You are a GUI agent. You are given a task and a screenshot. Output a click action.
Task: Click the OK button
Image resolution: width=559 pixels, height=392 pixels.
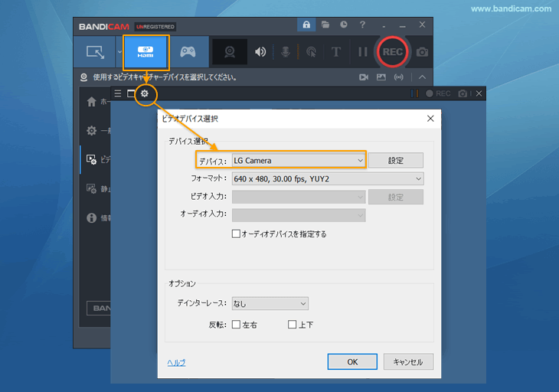point(351,361)
